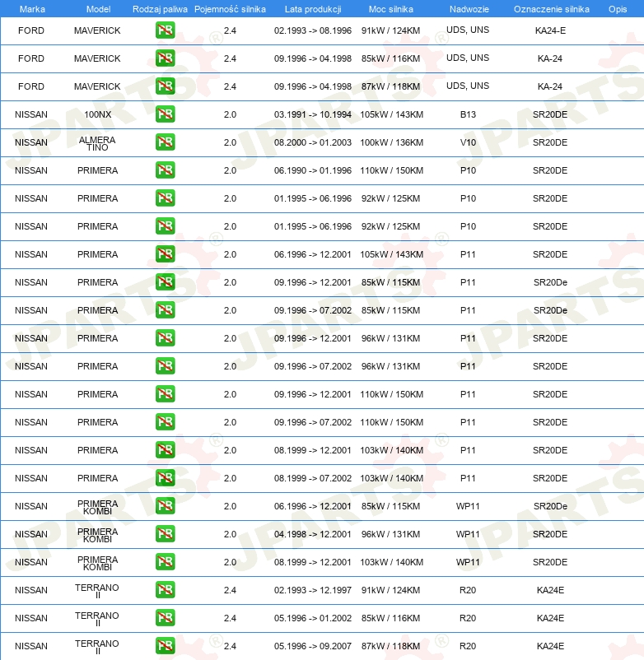The height and width of the screenshot is (660, 644).
Task: Click the 03.1991 -> 10.1994 production dates
Action: (312, 114)
